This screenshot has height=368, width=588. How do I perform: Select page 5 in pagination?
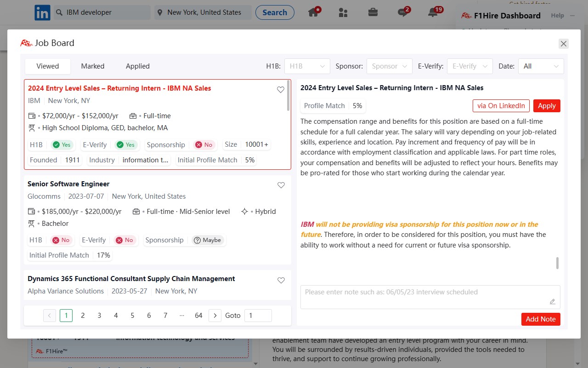pos(132,316)
